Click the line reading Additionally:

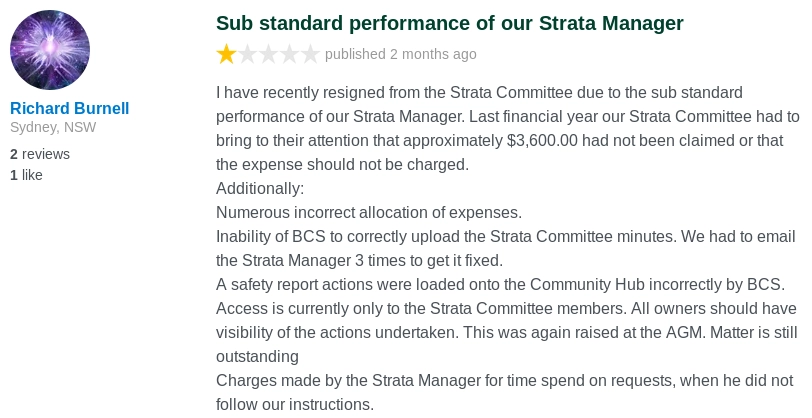tap(260, 189)
